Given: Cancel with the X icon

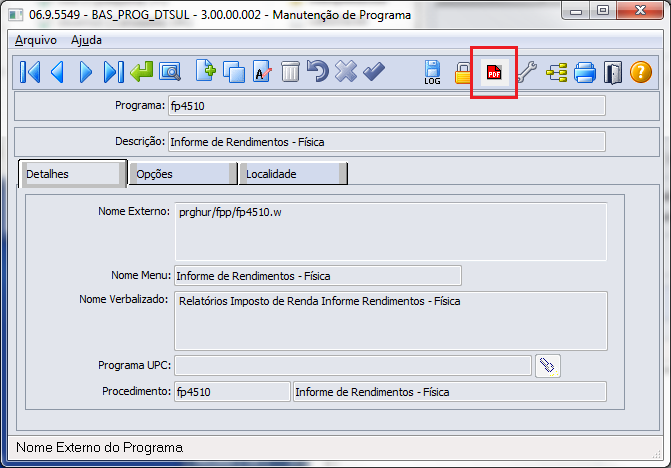Looking at the screenshot, I should (x=346, y=71).
